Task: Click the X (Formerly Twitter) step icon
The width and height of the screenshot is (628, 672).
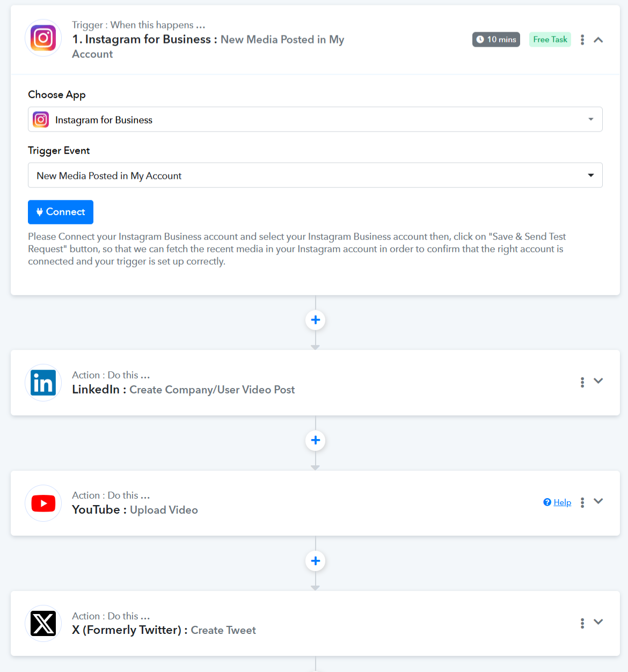Action: tap(43, 623)
